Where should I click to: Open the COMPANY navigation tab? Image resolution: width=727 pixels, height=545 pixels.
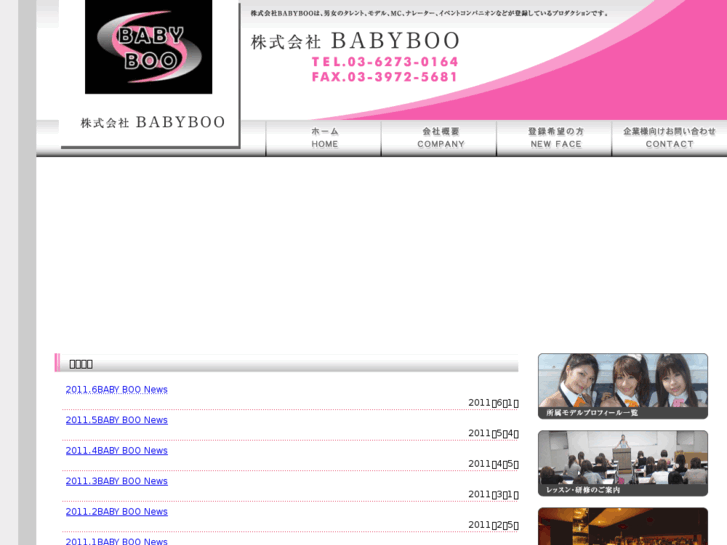coord(440,138)
